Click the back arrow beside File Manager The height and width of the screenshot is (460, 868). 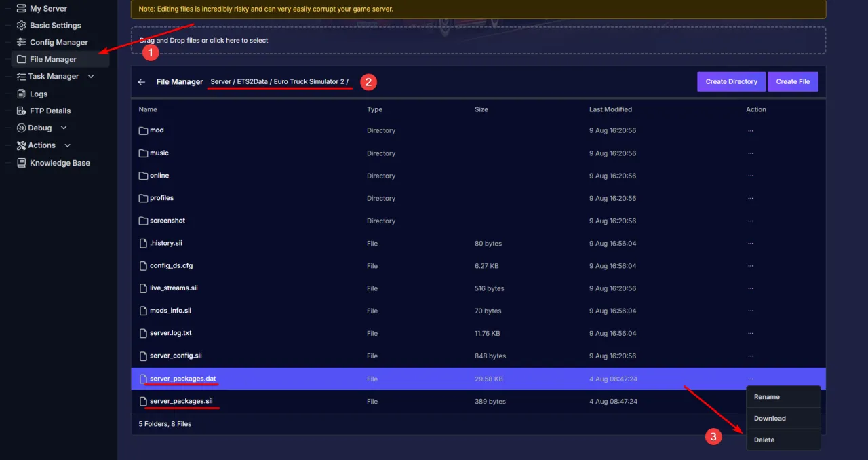pos(142,82)
